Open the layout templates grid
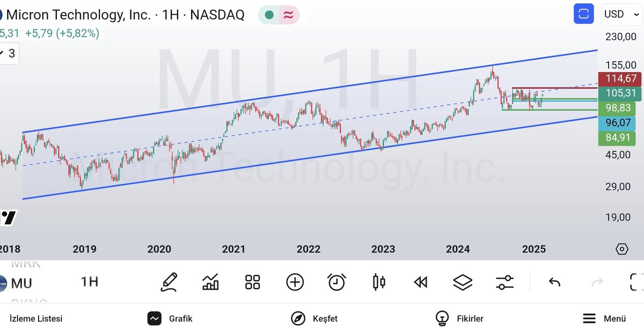This screenshot has height=334, width=644. coord(252,281)
